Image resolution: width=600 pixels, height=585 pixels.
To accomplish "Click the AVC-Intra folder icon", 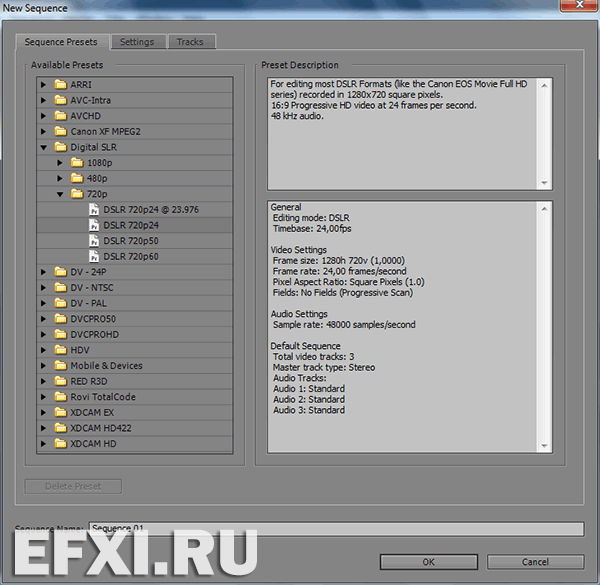I will coord(60,100).
